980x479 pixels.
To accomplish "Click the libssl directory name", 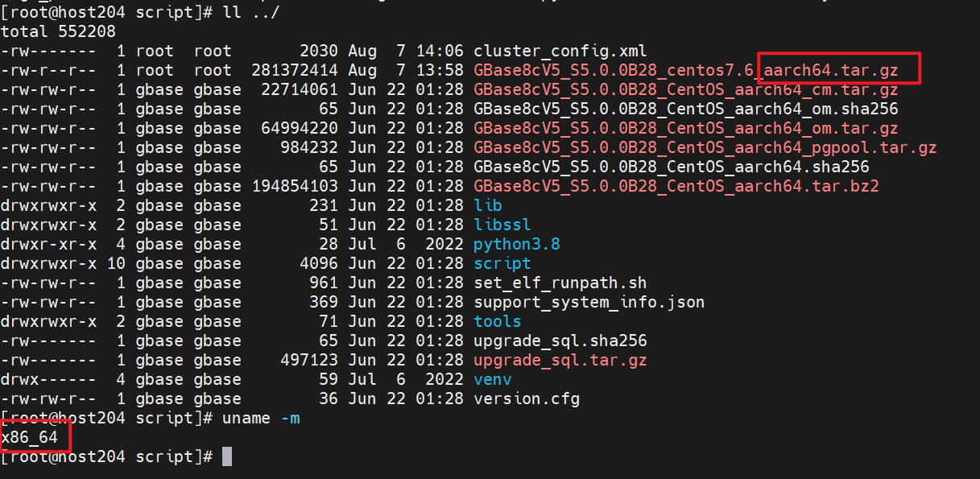I will 502,225.
